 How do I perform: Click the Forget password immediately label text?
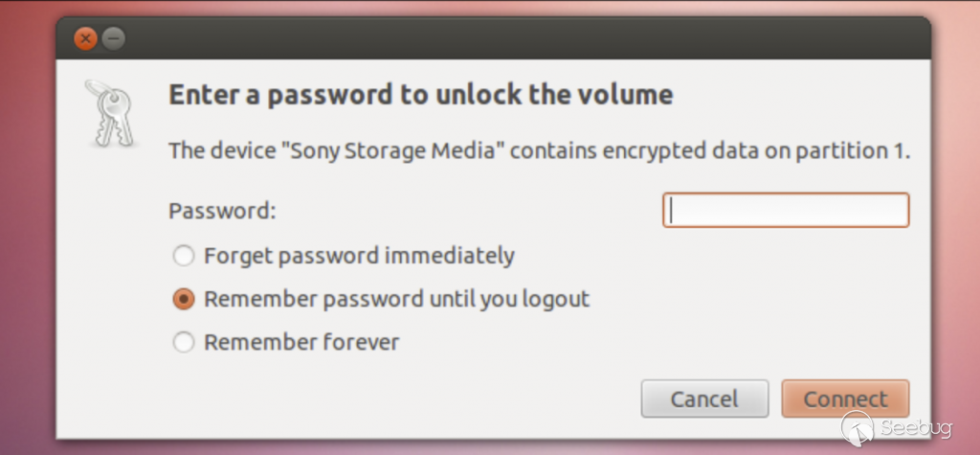tap(359, 257)
